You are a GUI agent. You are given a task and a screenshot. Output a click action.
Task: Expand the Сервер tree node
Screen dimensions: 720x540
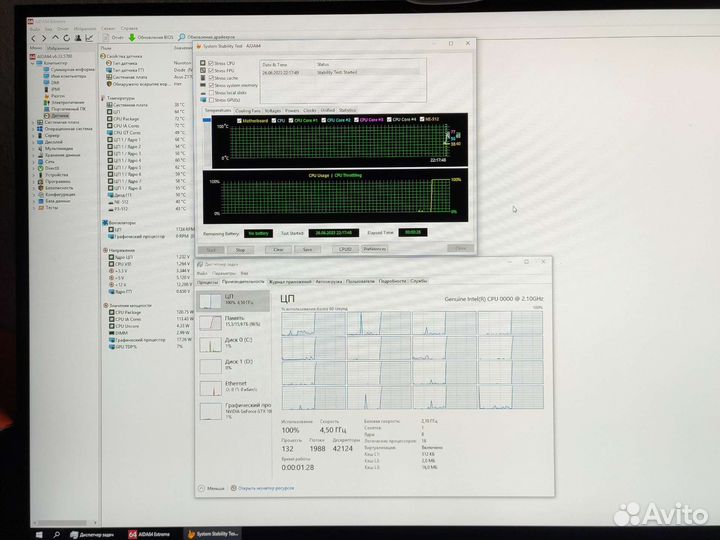click(x=34, y=135)
